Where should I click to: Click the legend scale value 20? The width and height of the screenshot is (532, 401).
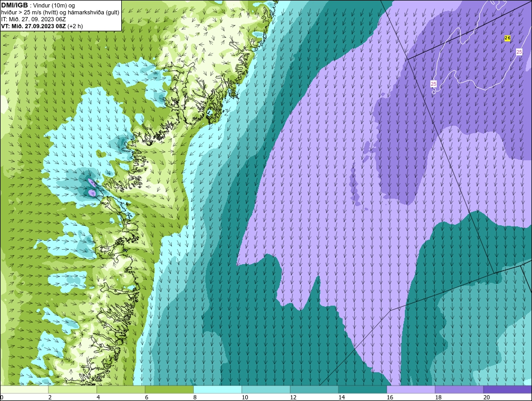click(487, 397)
